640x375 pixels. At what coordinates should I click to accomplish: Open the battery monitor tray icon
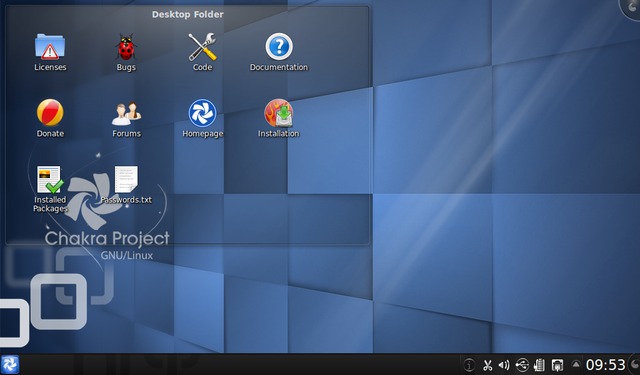click(x=540, y=365)
